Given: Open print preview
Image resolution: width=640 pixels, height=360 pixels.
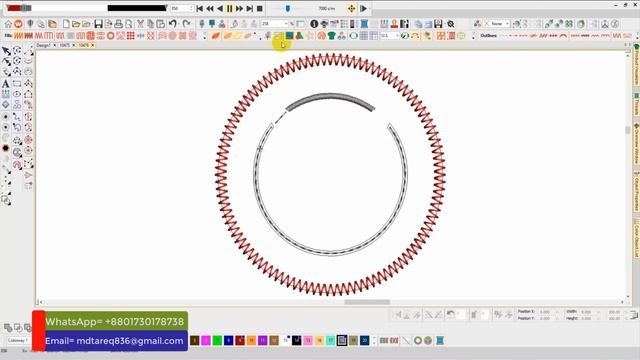Looking at the screenshot, I should coord(129,24).
